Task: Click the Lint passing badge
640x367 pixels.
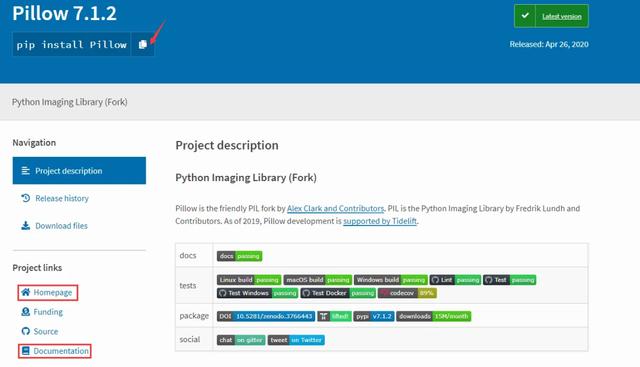Action: [x=456, y=280]
